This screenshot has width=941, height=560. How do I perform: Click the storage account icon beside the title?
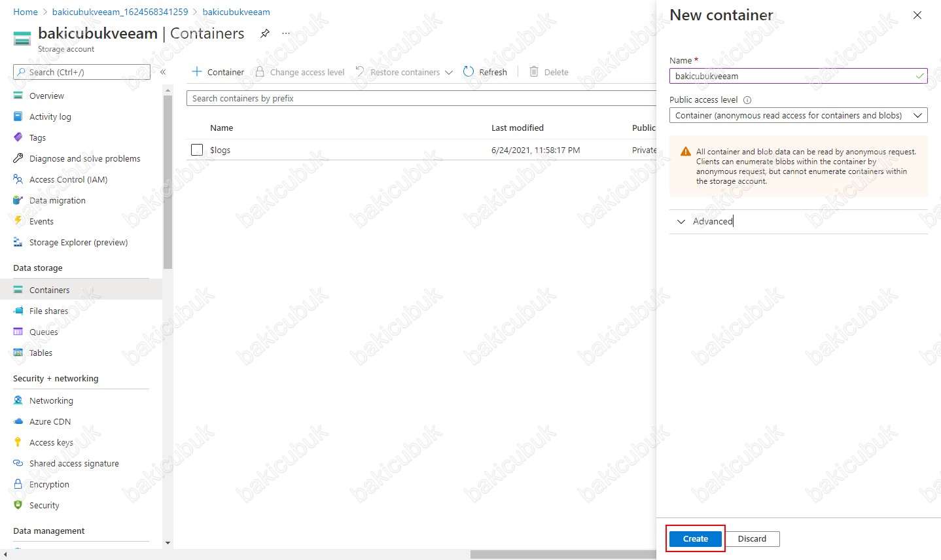click(22, 39)
